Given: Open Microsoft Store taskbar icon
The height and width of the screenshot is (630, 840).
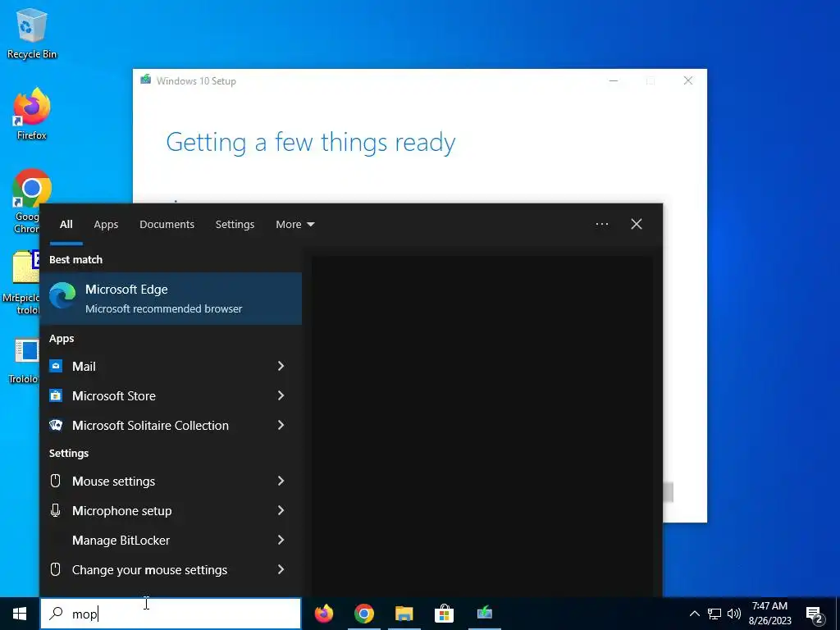Looking at the screenshot, I should pyautogui.click(x=444, y=614).
